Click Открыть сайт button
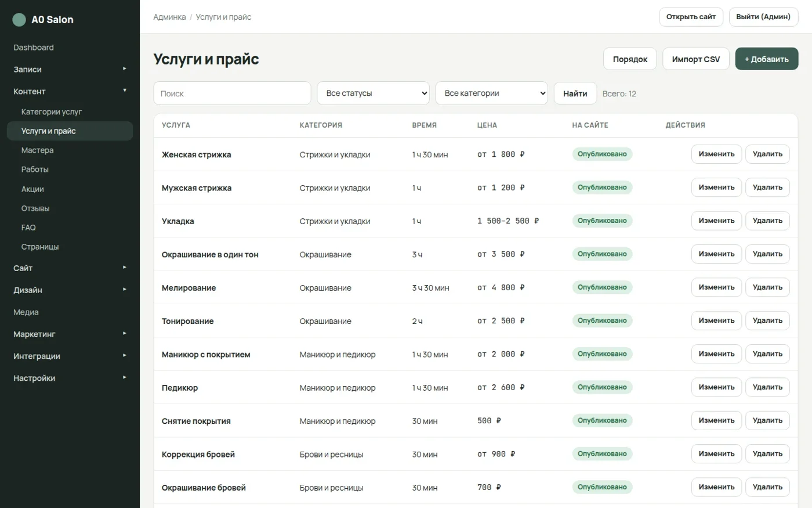812x508 pixels. tap(691, 17)
